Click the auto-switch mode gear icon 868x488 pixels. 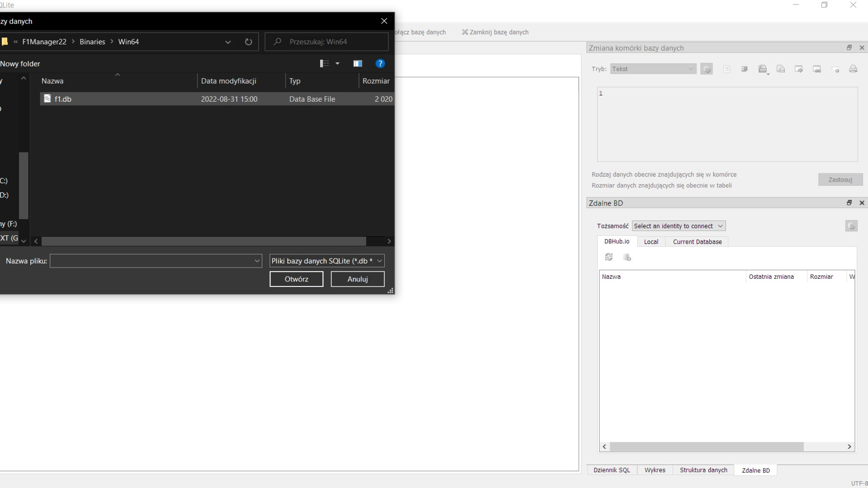point(707,69)
